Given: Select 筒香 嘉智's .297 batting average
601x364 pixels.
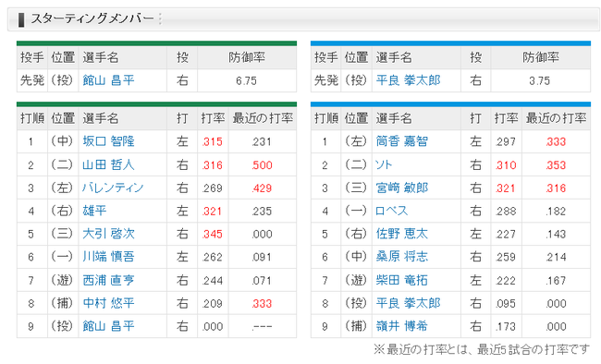Looking at the screenshot, I should (506, 141).
